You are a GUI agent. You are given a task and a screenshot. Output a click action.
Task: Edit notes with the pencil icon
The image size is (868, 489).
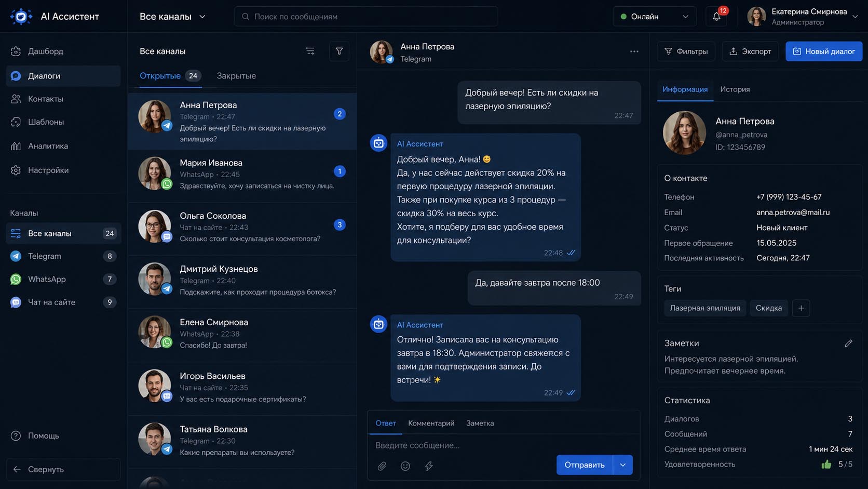(848, 343)
